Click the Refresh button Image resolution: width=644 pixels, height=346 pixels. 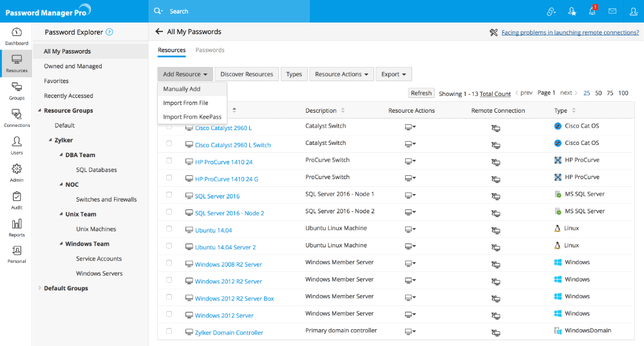click(x=421, y=93)
